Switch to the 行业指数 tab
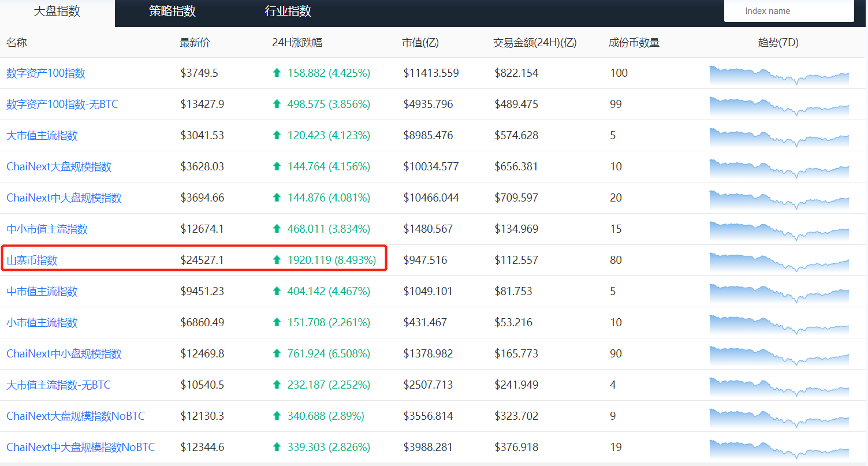 coord(288,12)
